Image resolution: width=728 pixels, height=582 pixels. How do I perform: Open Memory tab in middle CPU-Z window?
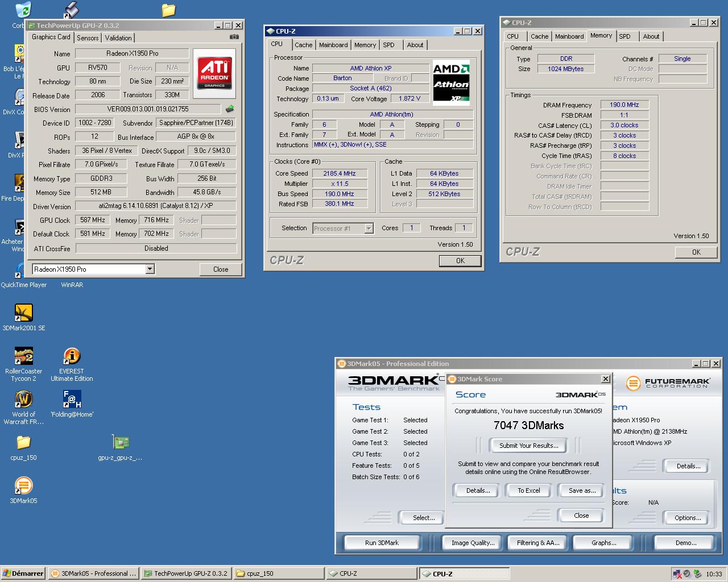[365, 45]
